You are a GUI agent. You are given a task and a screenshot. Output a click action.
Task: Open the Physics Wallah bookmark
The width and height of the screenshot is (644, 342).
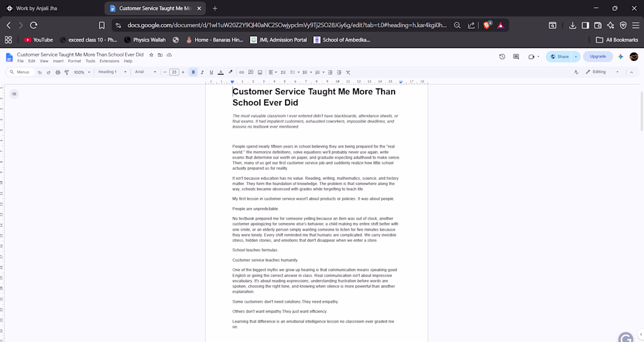pyautogui.click(x=145, y=40)
